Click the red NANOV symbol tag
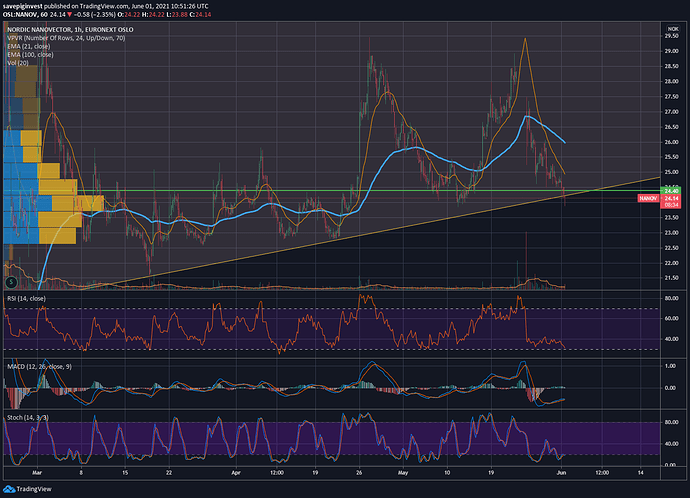Screen dimensions: 690x498 (x=648, y=198)
